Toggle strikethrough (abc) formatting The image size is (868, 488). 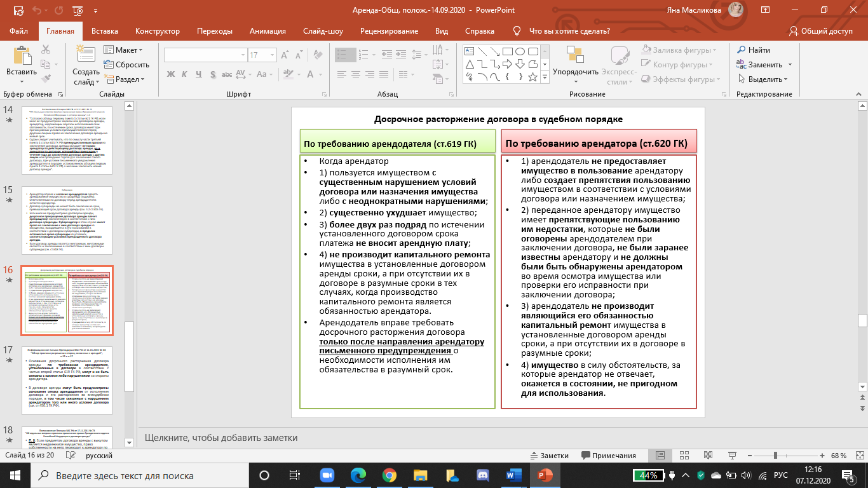click(227, 74)
